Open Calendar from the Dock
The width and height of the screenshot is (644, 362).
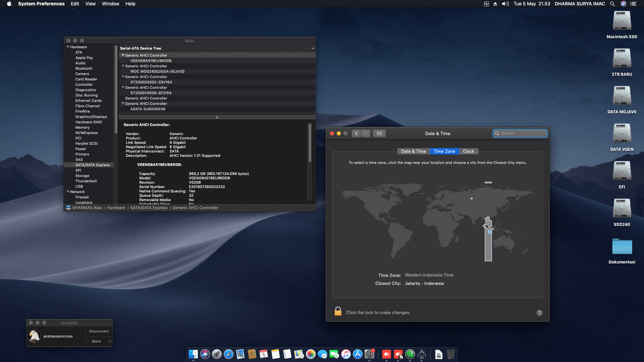264,354
